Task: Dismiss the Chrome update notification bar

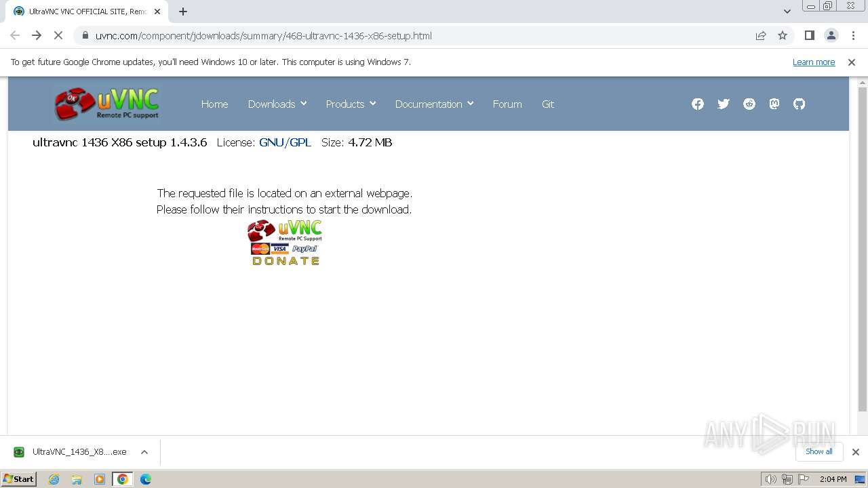Action: click(x=852, y=62)
